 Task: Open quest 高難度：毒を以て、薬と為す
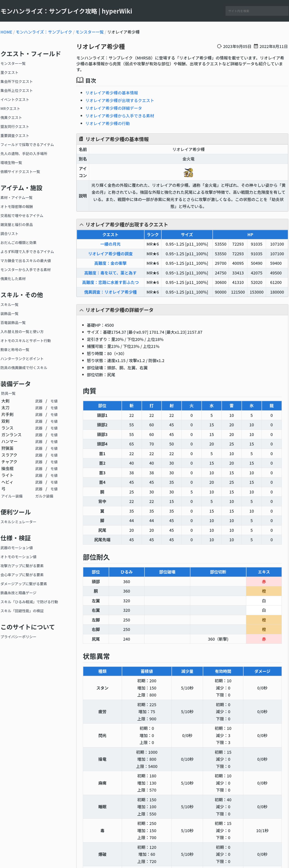(110, 273)
